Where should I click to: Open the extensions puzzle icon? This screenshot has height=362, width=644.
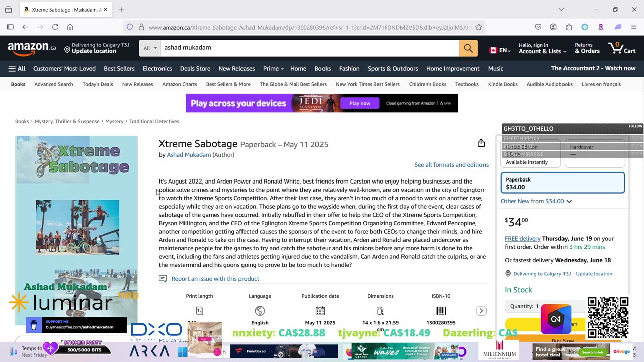(569, 27)
